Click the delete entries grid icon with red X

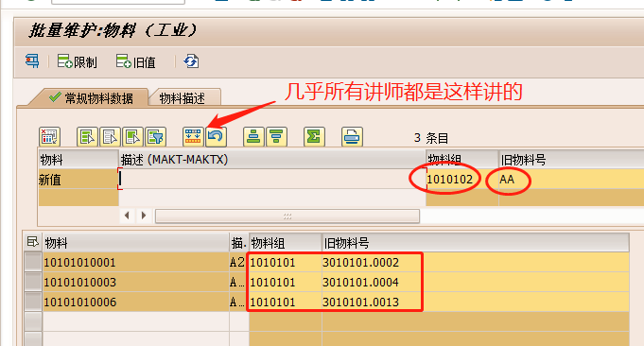(x=50, y=137)
